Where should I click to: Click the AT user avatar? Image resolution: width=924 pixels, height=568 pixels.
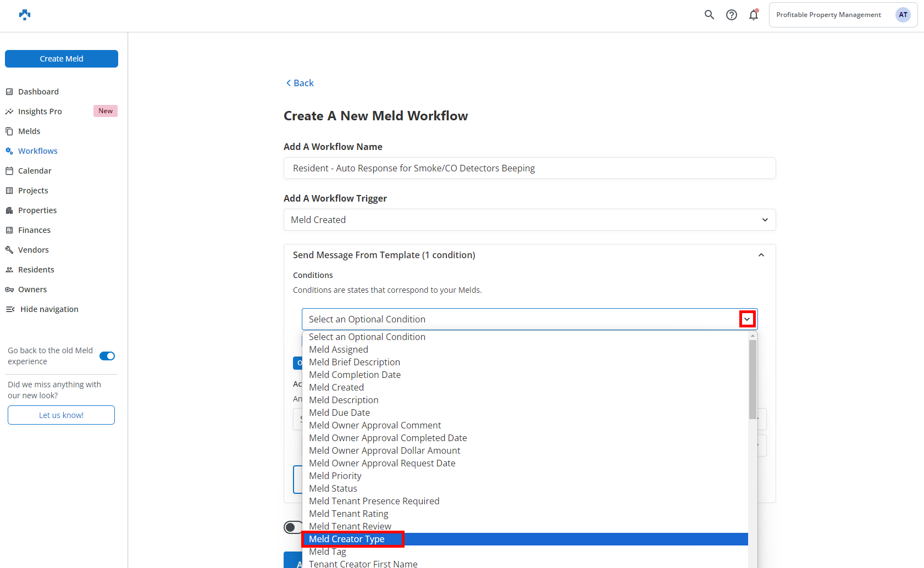pyautogui.click(x=903, y=15)
